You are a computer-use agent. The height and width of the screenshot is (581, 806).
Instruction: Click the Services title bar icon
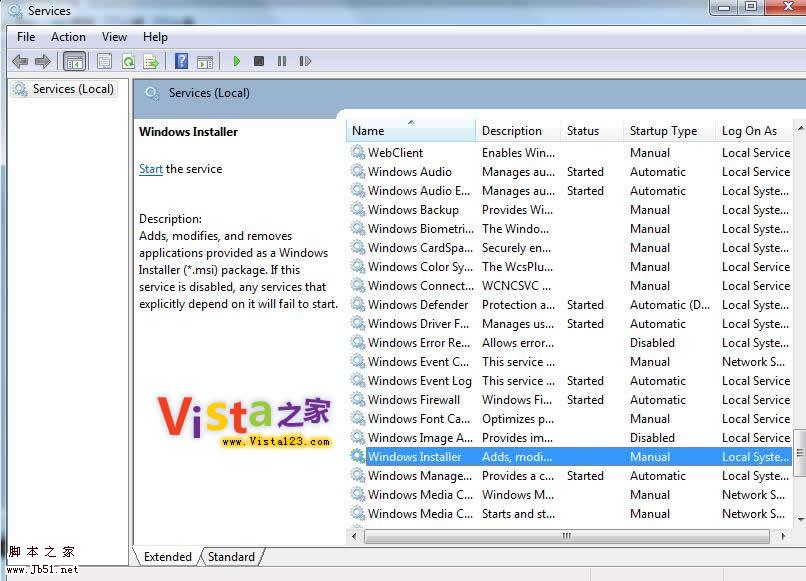click(15, 10)
